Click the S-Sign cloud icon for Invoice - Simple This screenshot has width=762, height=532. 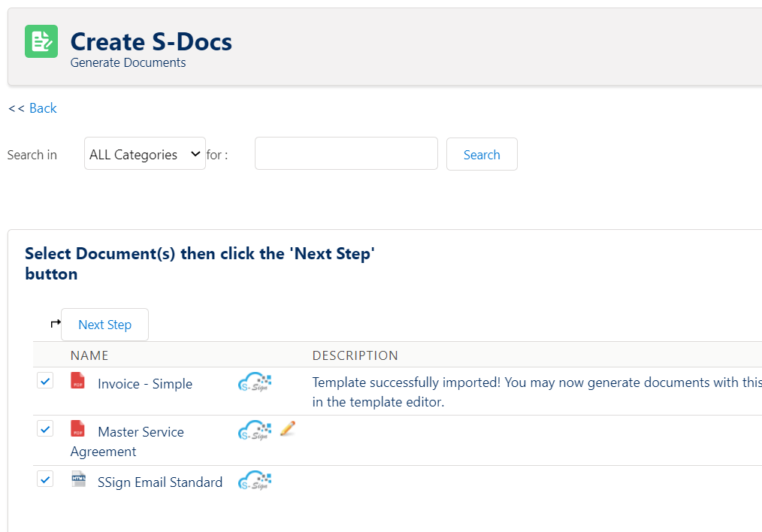click(x=255, y=382)
